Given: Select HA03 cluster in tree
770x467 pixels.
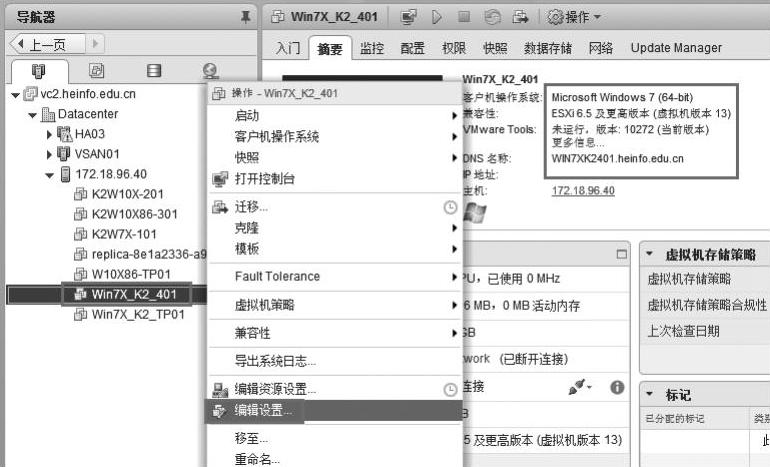Looking at the screenshot, I should point(90,134).
